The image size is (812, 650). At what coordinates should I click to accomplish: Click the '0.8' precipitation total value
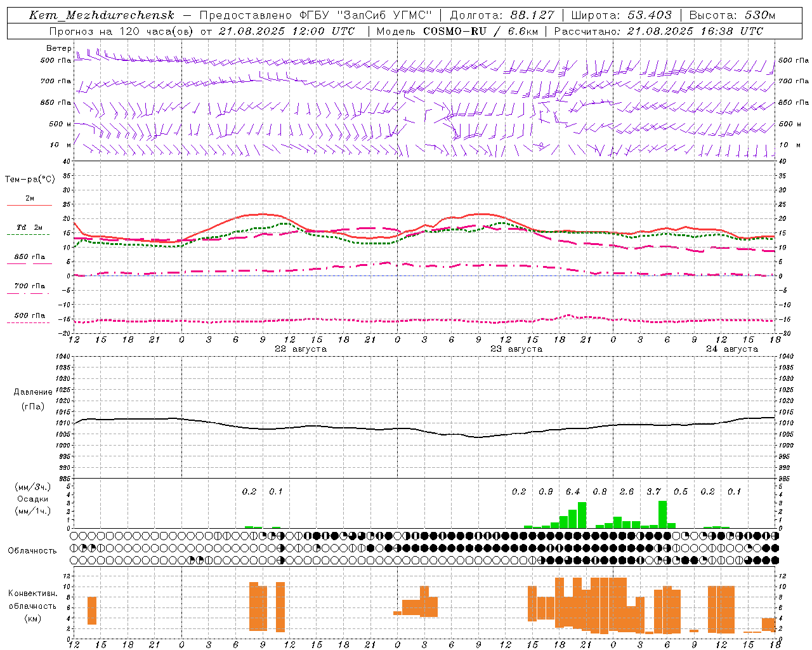[x=599, y=492]
